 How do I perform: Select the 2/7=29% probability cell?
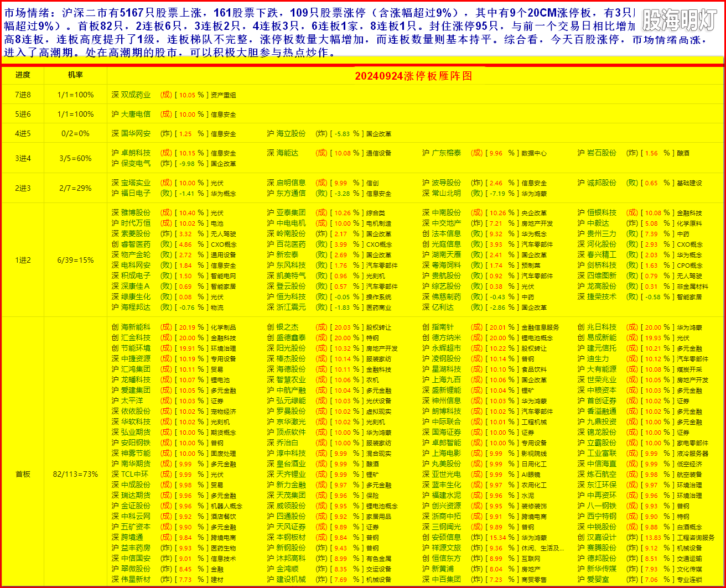(75, 188)
